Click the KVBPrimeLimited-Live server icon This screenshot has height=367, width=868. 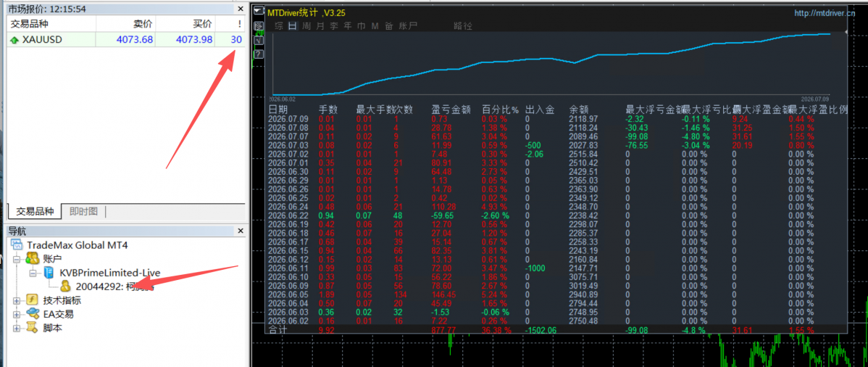49,273
